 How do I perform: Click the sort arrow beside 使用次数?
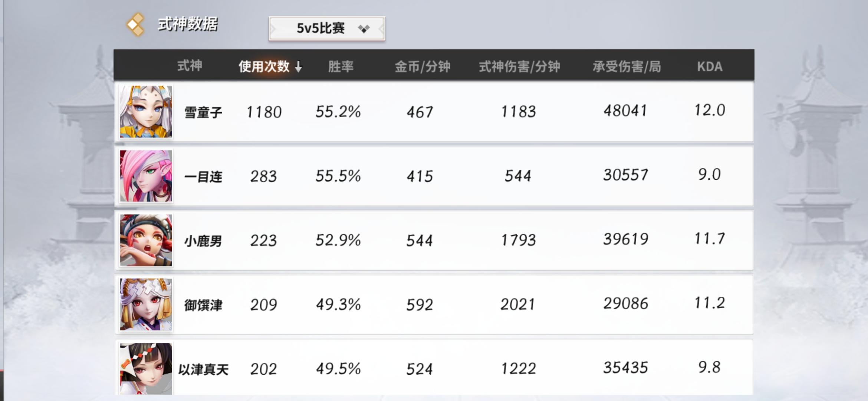tap(298, 67)
